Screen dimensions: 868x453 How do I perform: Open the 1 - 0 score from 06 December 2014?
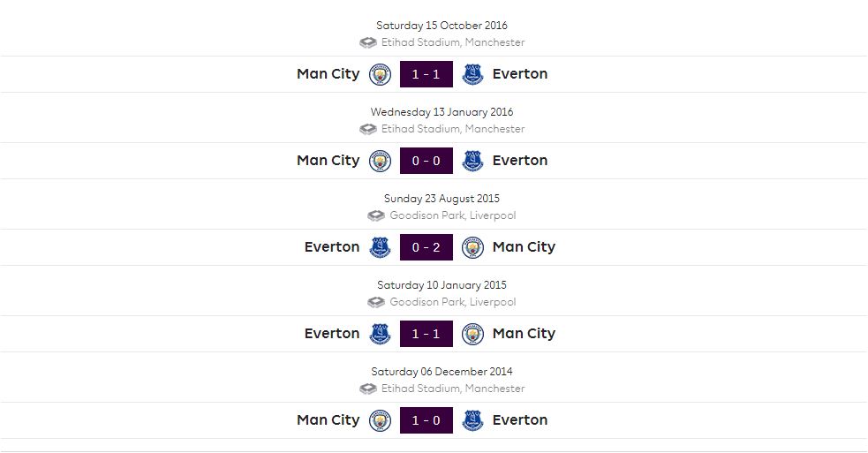426,420
